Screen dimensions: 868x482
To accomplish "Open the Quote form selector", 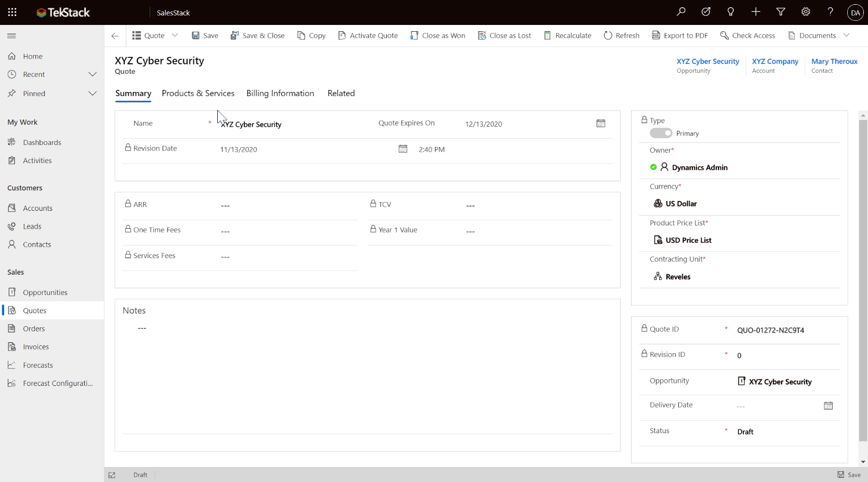I will coord(148,35).
